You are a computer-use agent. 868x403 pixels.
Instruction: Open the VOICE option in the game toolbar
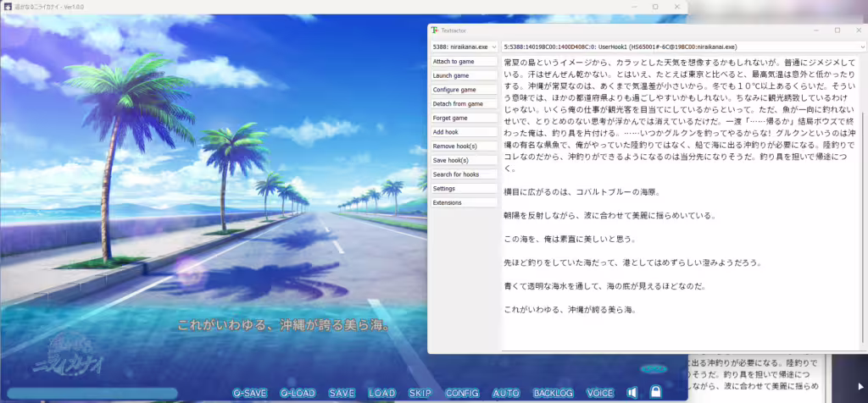(x=600, y=393)
